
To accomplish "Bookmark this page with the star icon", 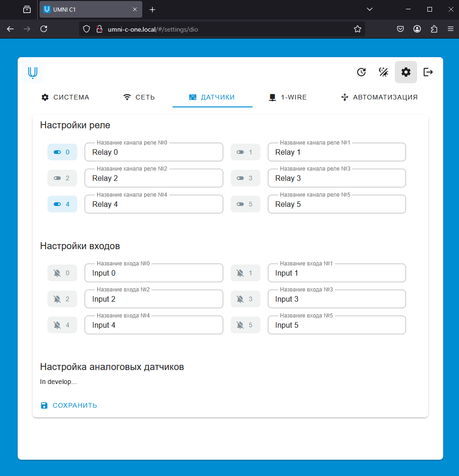I will (357, 29).
